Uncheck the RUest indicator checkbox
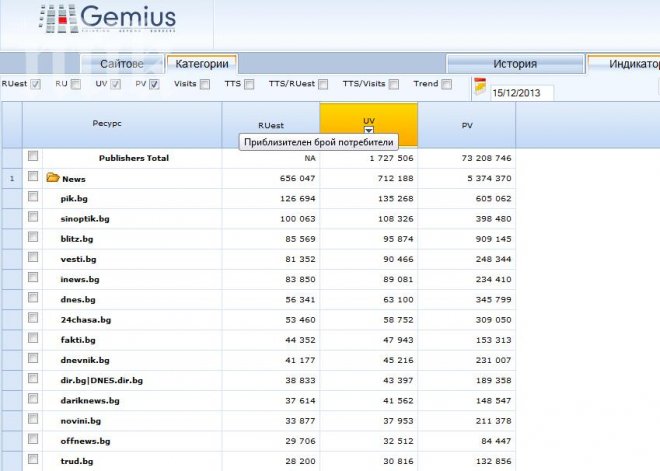Viewport: 660px width, 471px height. (35, 85)
